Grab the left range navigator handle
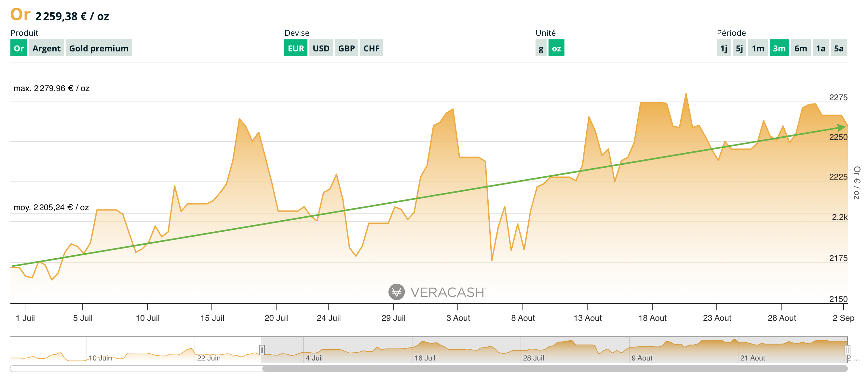This screenshot has height=380, width=868. point(262,350)
